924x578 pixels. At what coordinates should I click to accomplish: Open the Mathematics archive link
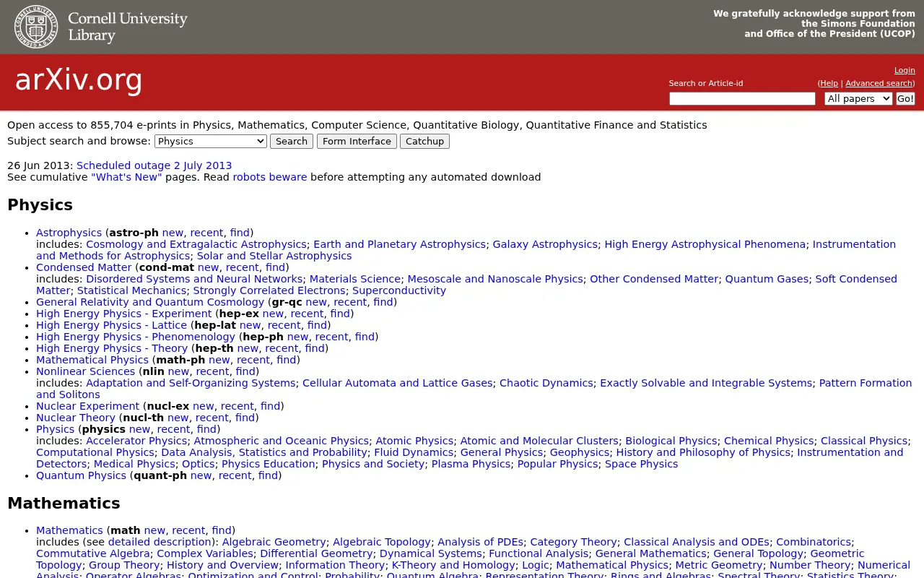tap(70, 530)
